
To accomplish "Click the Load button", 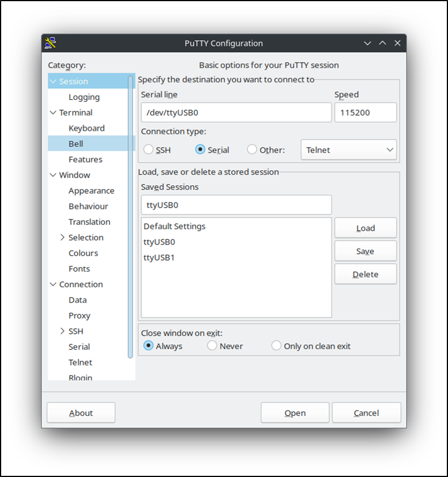I will point(366,228).
